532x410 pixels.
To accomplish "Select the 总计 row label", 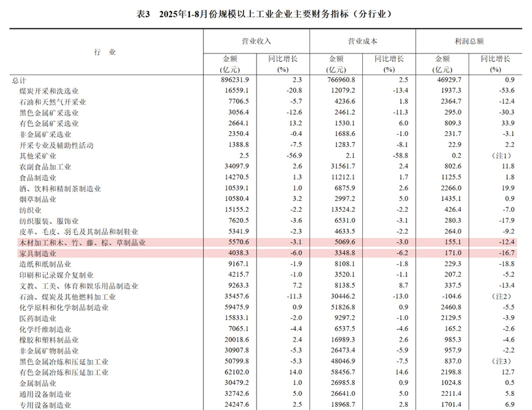I will (20, 79).
